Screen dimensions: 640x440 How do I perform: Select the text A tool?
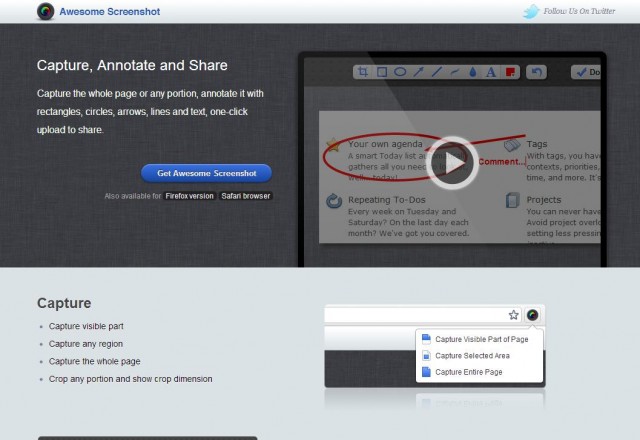[490, 72]
